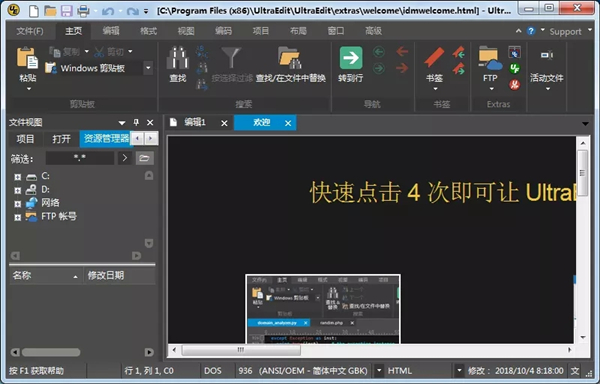Switch to the 视图 ribbon tab
Screen dimensions: 600x384
186,31
